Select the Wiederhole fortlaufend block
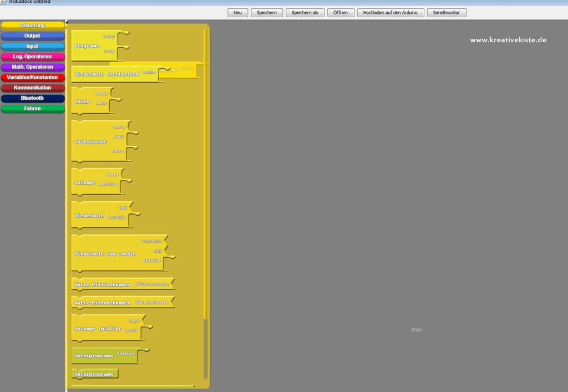568x392 pixels. coord(107,74)
